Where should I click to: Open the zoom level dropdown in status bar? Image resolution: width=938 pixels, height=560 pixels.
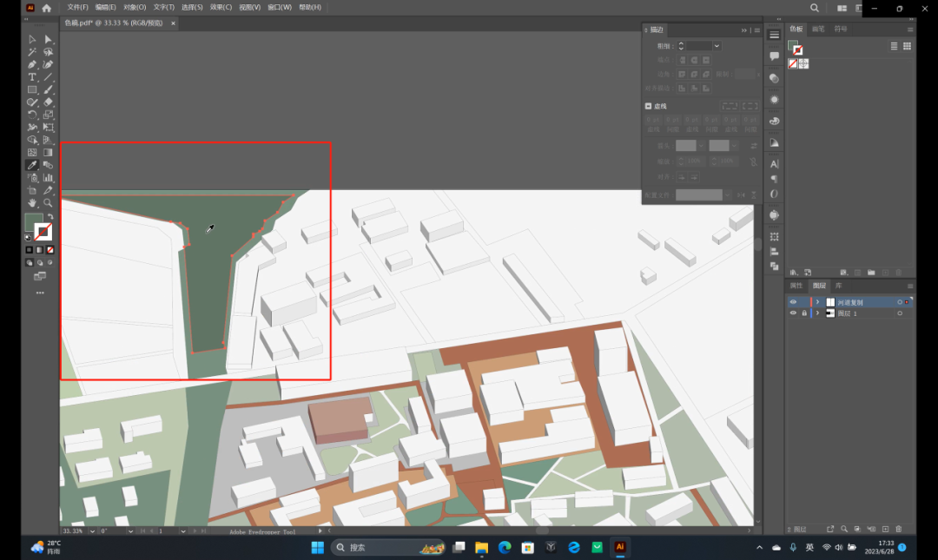click(x=92, y=530)
